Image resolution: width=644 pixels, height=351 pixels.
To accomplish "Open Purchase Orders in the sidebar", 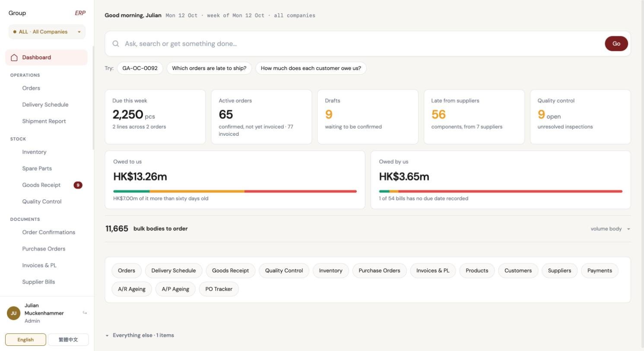I will (44, 249).
